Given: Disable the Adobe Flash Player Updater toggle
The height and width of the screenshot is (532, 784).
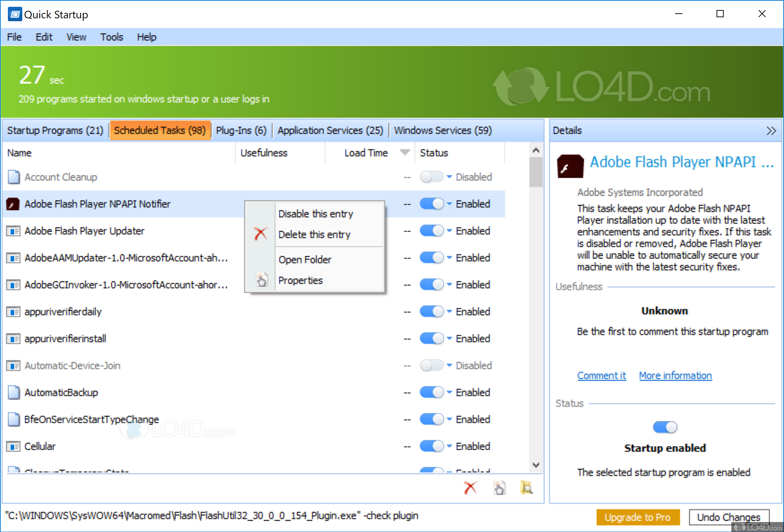Looking at the screenshot, I should [432, 230].
